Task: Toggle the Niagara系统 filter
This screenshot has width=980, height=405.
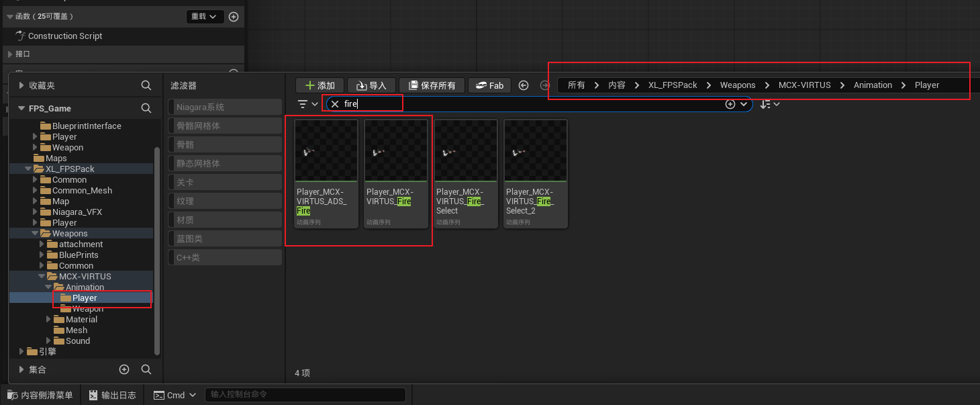Action: point(225,107)
